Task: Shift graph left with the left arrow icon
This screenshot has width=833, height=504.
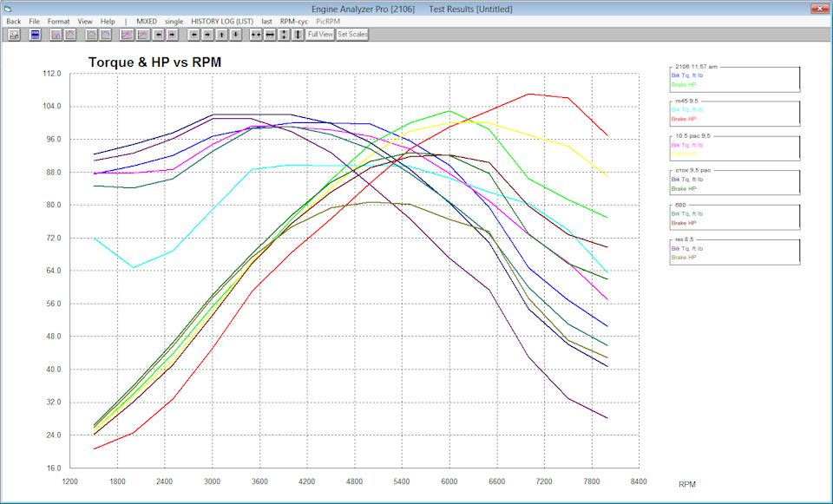Action: [193, 35]
